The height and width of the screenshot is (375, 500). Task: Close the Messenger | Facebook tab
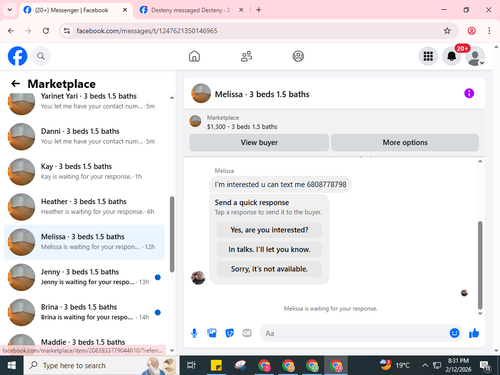coord(125,10)
